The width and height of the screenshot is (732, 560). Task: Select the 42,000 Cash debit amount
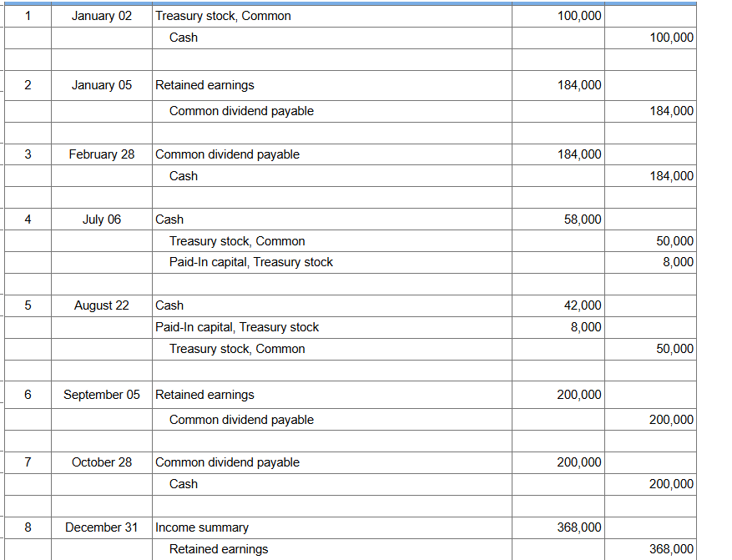click(x=583, y=305)
